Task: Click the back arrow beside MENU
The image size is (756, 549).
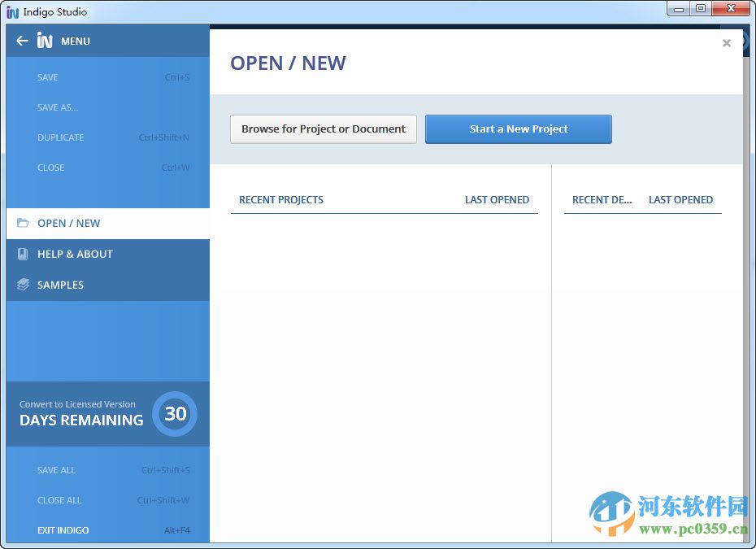Action: (x=22, y=41)
